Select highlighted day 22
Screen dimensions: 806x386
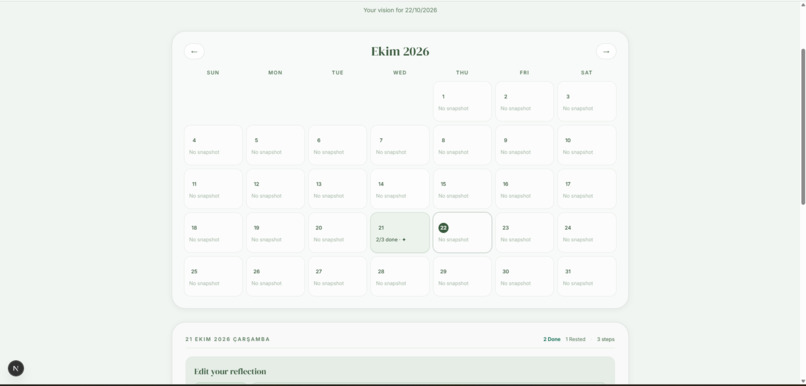point(462,232)
